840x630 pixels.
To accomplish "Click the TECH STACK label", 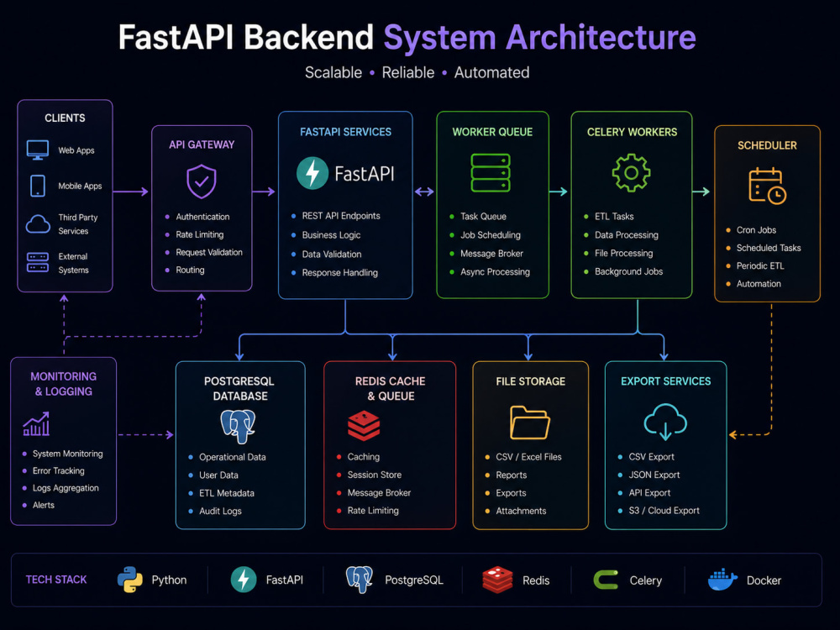I will 56,580.
